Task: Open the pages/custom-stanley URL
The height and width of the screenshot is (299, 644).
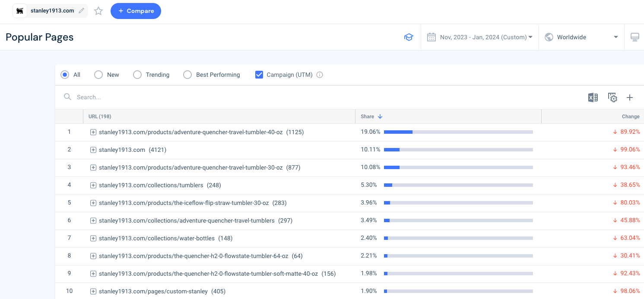Action: point(153,291)
